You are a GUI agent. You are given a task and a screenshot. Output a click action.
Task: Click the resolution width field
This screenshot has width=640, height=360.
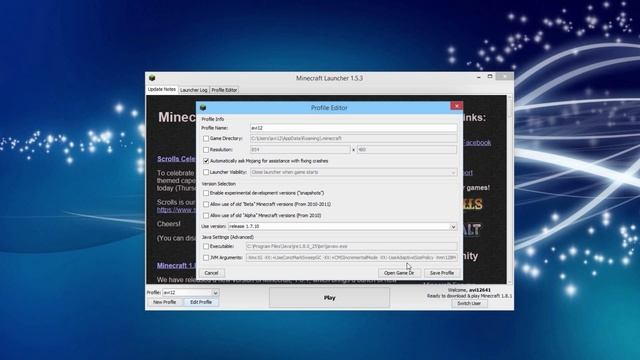[x=300, y=150]
